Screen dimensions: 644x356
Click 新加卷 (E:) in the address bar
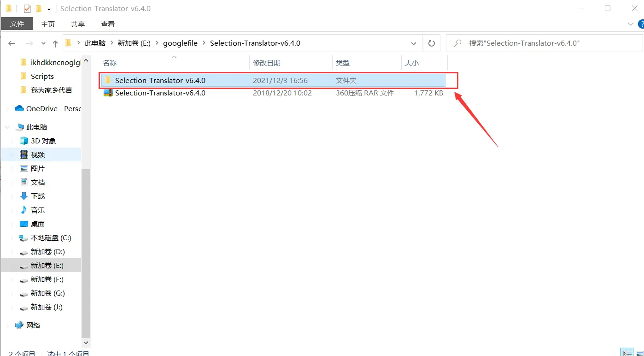(134, 43)
